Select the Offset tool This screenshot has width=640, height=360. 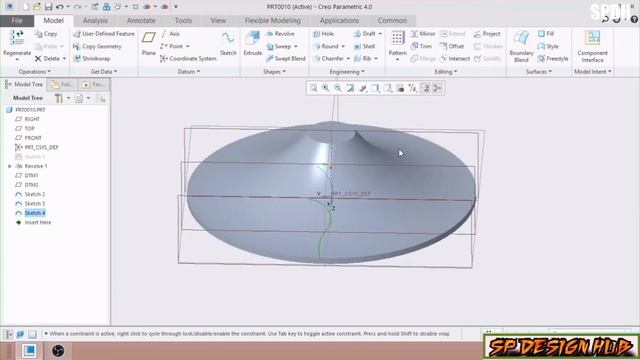point(452,47)
